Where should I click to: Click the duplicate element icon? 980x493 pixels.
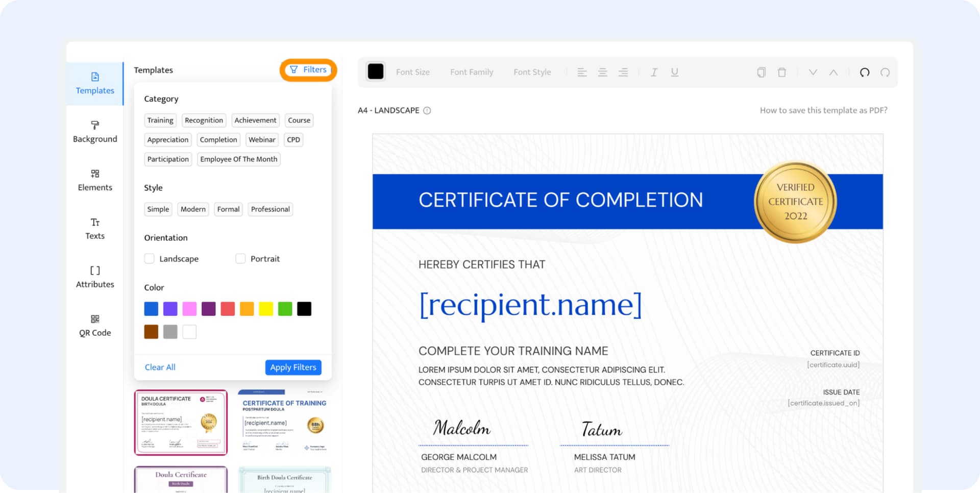[x=761, y=72]
